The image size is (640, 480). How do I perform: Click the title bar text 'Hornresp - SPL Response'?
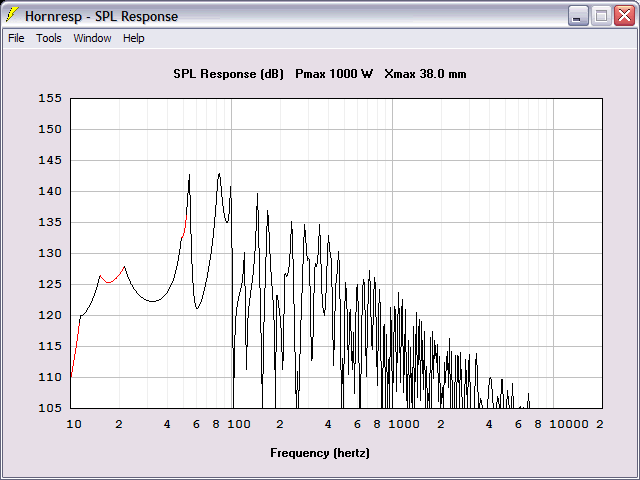coord(101,16)
